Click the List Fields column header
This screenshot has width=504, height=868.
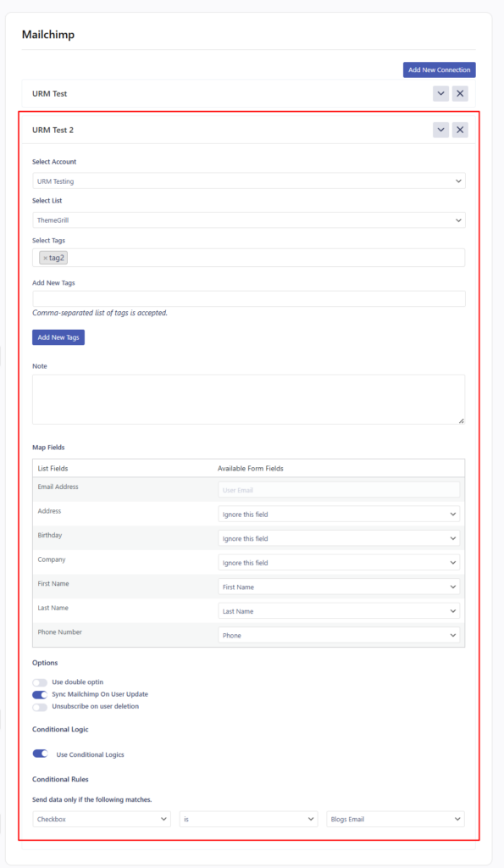(x=53, y=468)
